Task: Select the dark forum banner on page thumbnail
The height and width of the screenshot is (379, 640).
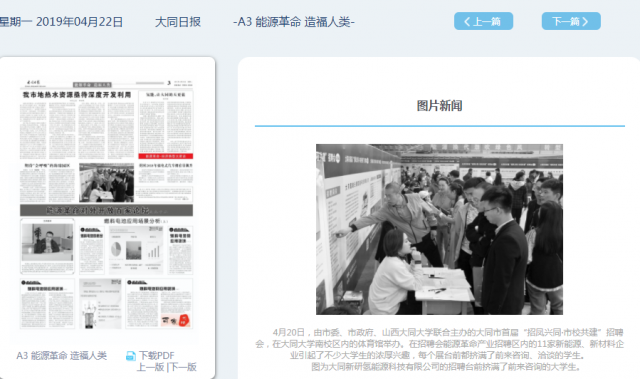Action: 106,210
